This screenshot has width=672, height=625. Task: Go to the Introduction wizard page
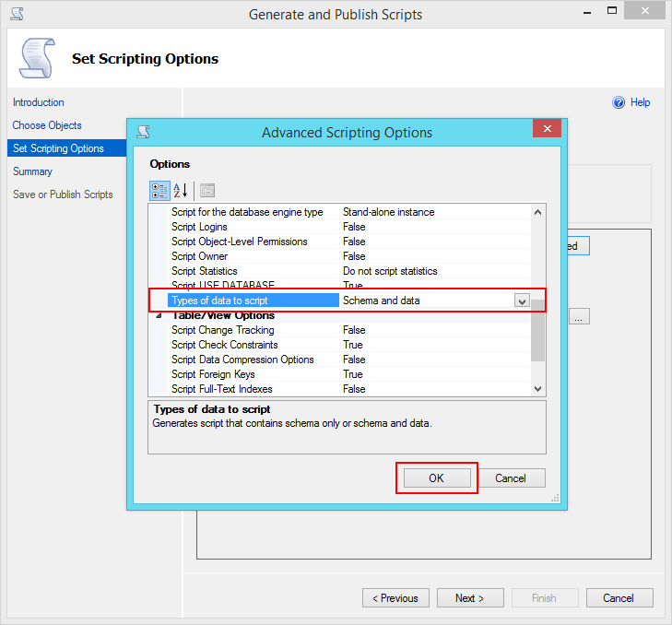39,102
